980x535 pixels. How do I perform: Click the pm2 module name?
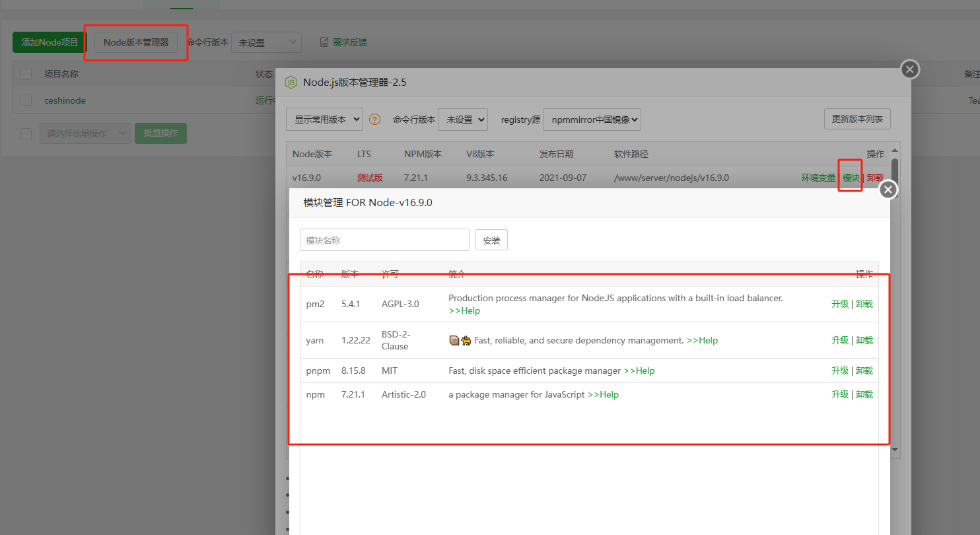(316, 304)
